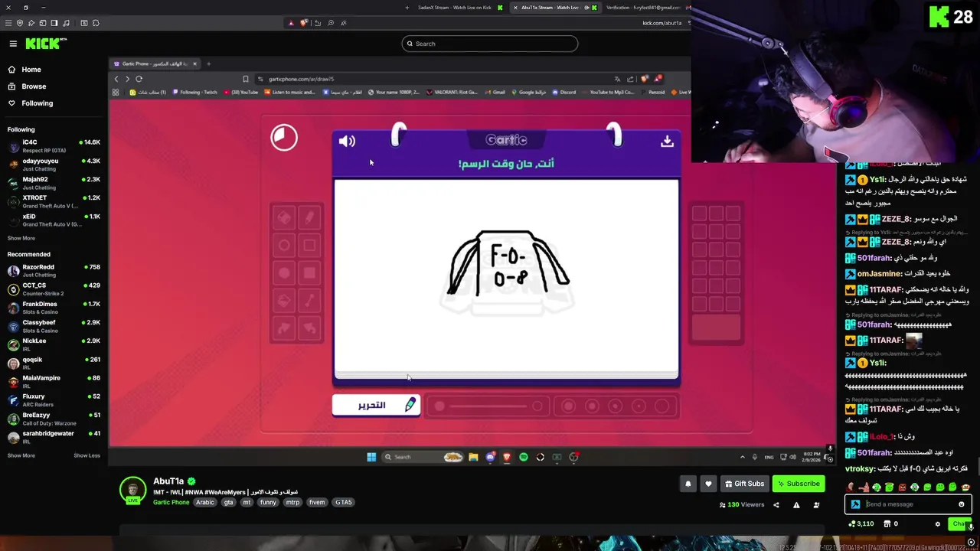This screenshot has height=551, width=980.
Task: Click the Kick logo in header
Action: click(x=44, y=44)
